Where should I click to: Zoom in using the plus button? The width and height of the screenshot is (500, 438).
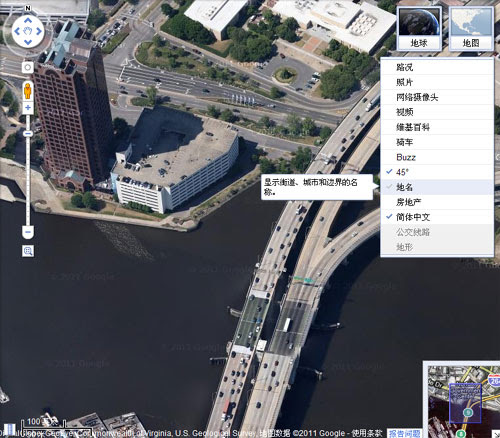pyautogui.click(x=28, y=107)
